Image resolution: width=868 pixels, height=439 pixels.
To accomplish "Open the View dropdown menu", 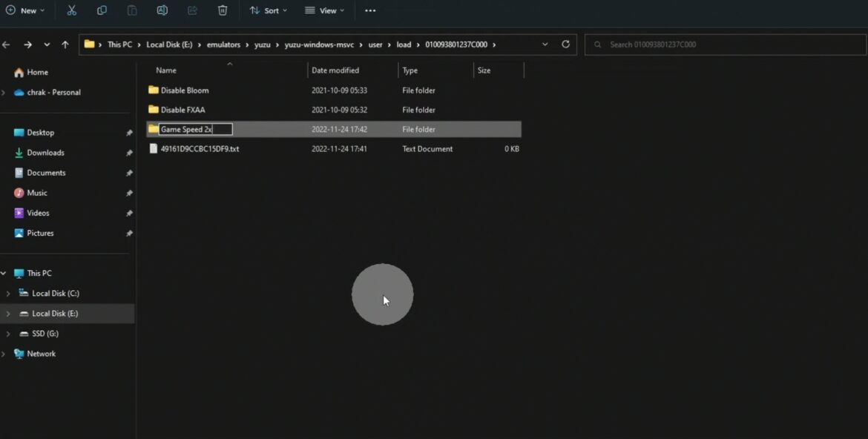I will point(324,10).
